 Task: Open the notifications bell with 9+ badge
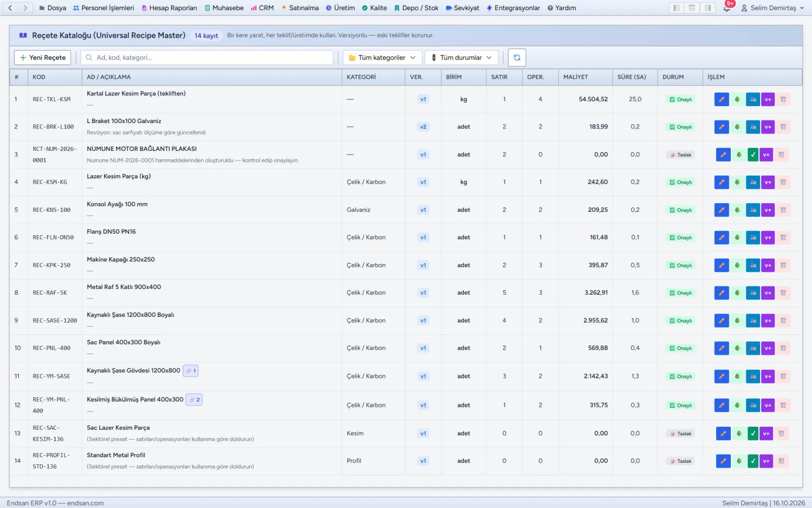[727, 8]
